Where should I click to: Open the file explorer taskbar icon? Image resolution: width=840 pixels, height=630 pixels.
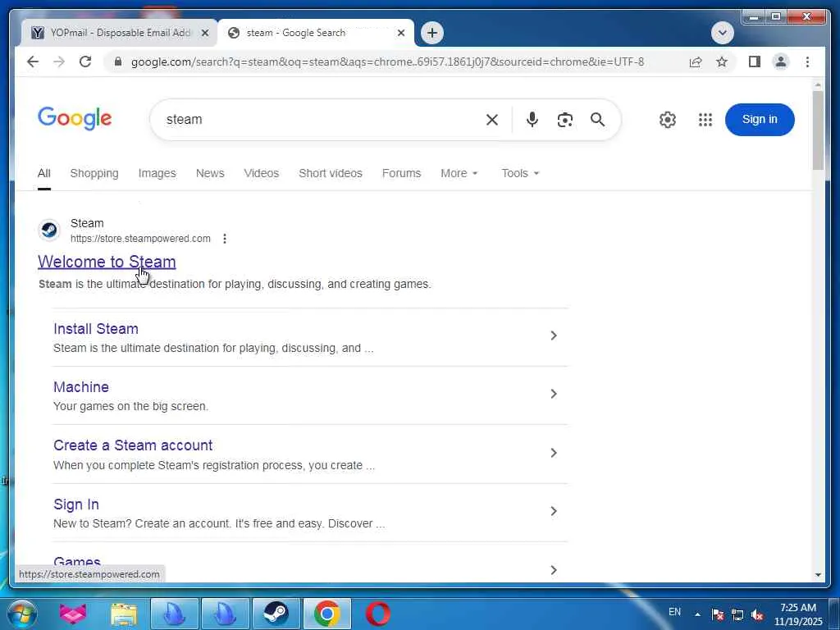pos(124,614)
